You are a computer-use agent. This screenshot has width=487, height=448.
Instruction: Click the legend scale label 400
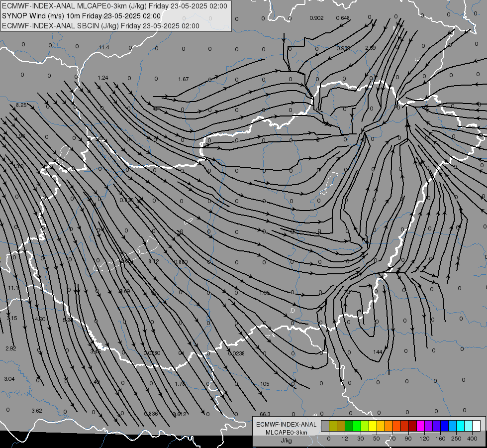[472, 439]
